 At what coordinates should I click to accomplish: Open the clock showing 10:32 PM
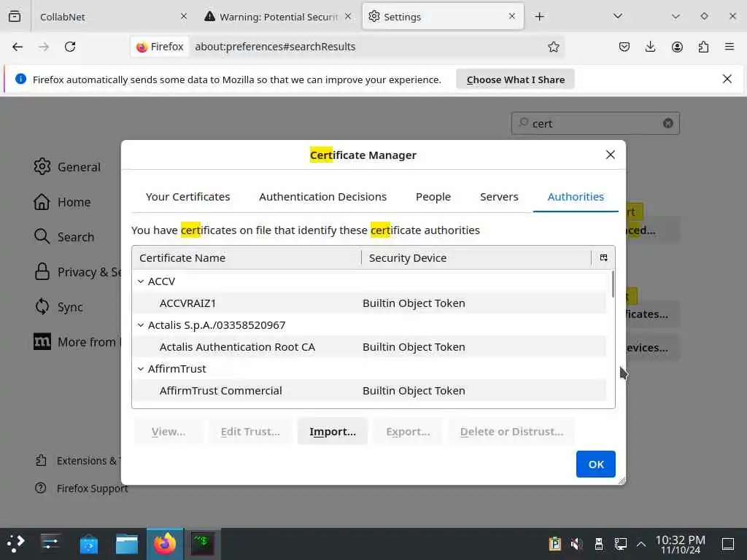point(680,544)
